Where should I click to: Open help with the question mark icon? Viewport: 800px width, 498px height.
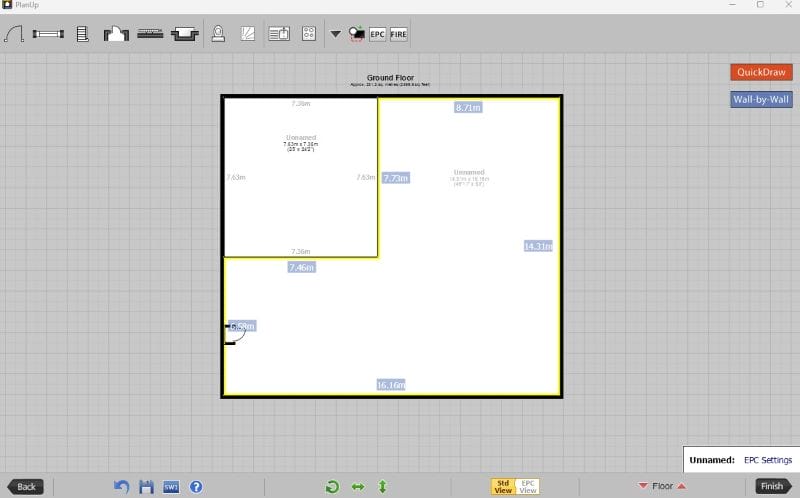196,487
